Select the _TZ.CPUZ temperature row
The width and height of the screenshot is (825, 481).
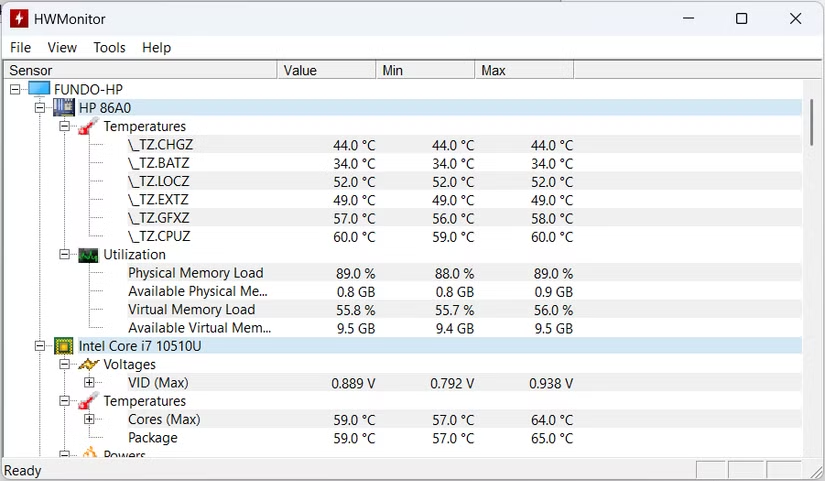pos(159,237)
